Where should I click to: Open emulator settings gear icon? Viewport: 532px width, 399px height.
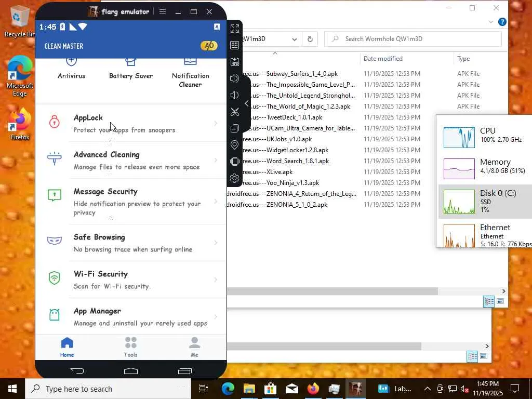tap(234, 178)
